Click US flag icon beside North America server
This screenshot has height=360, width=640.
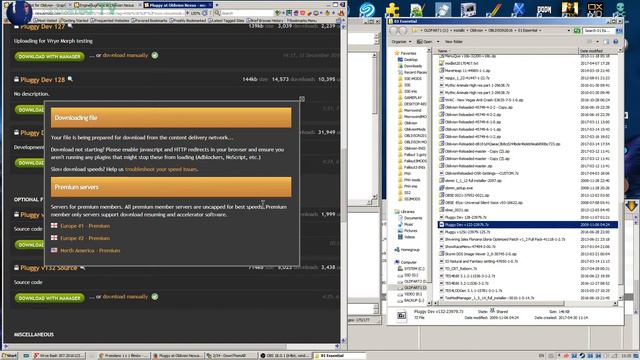click(54, 250)
